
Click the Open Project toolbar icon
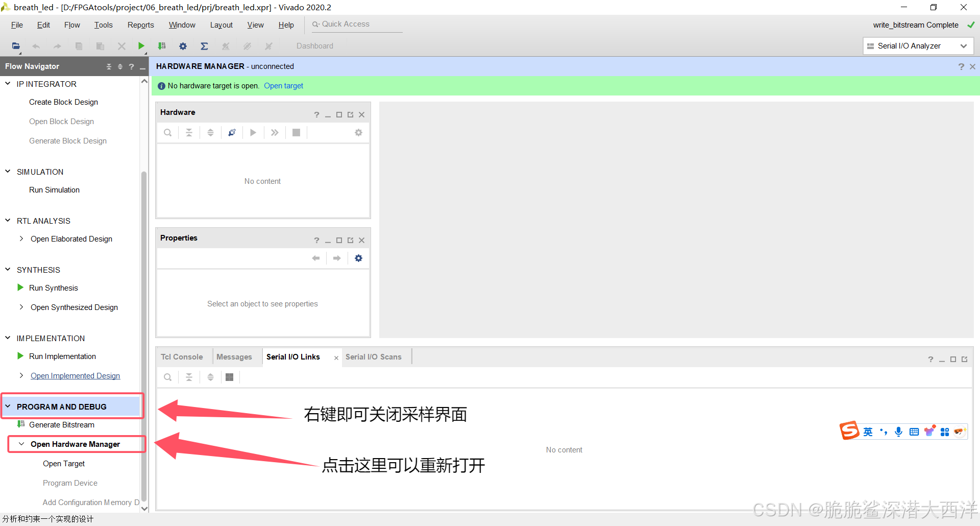[x=16, y=46]
